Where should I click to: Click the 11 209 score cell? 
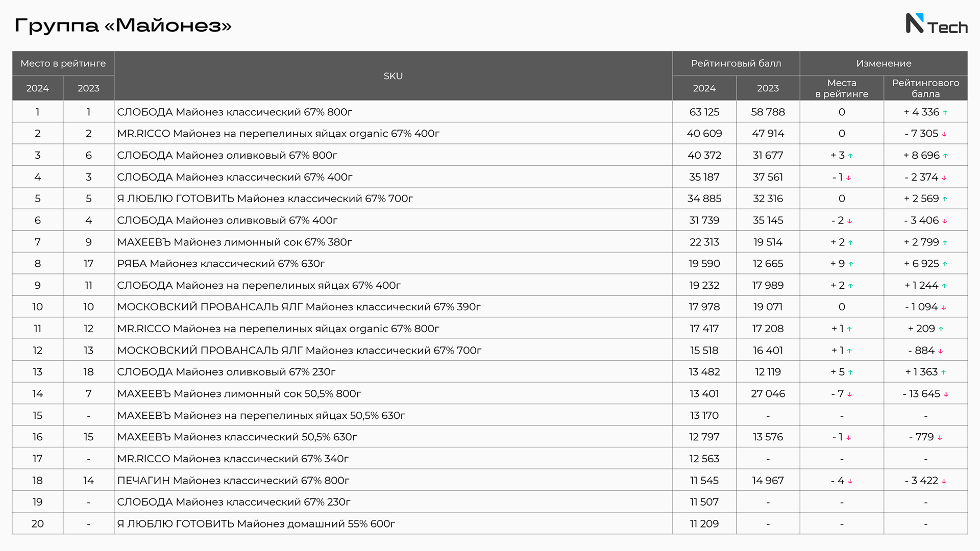point(704,523)
